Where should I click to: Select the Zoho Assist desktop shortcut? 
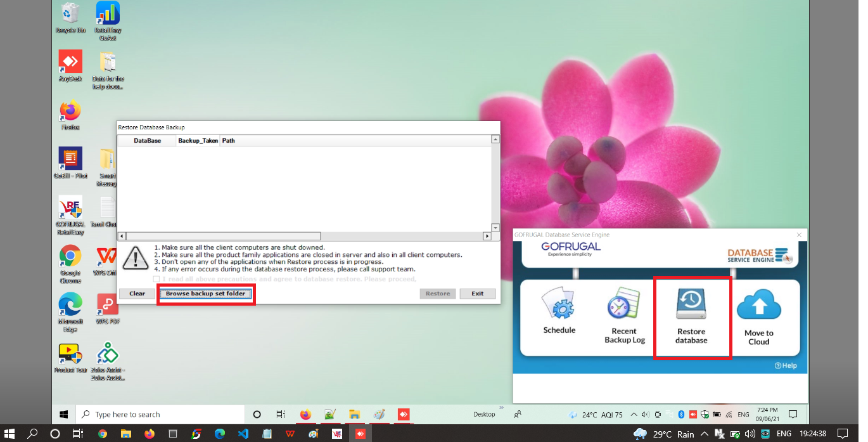click(x=108, y=361)
